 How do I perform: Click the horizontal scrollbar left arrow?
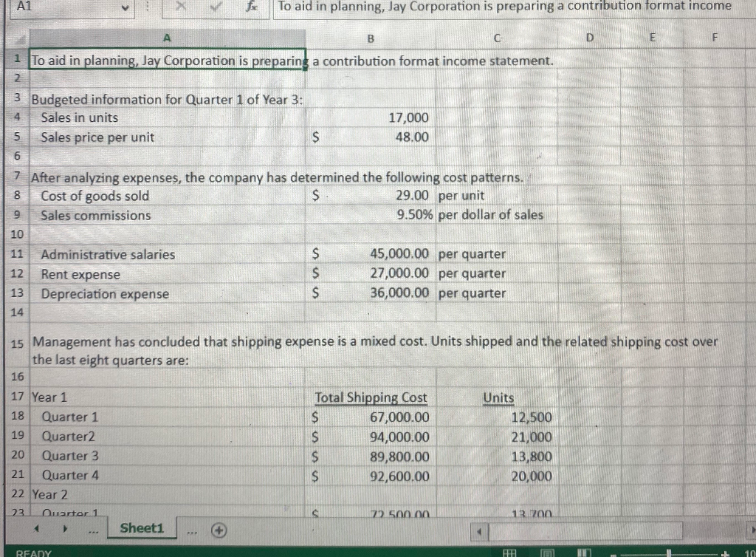480,530
